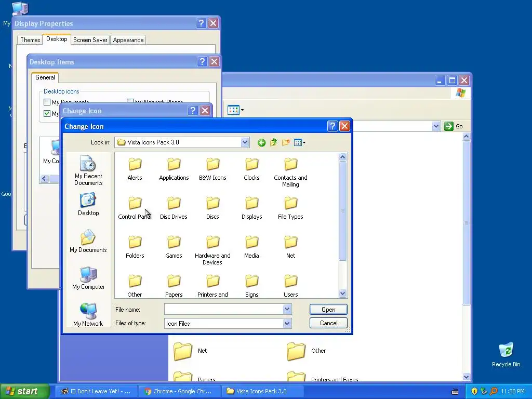532x399 pixels.
Task: Select Vista Icons Pack 3.0 taskbar button
Action: pyautogui.click(x=262, y=391)
